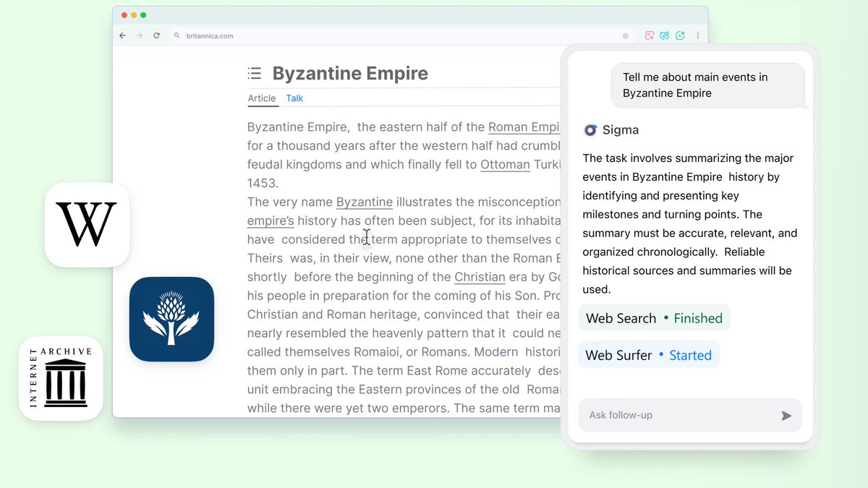Follow the Christian link

480,277
